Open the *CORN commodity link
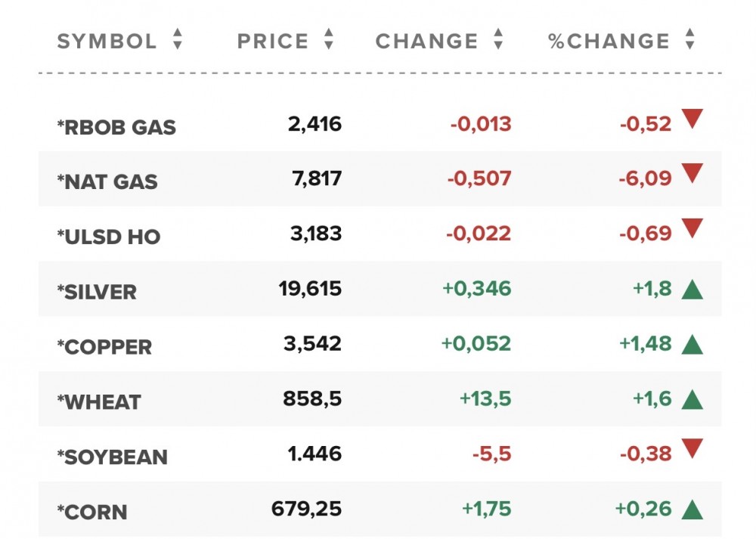 (92, 513)
